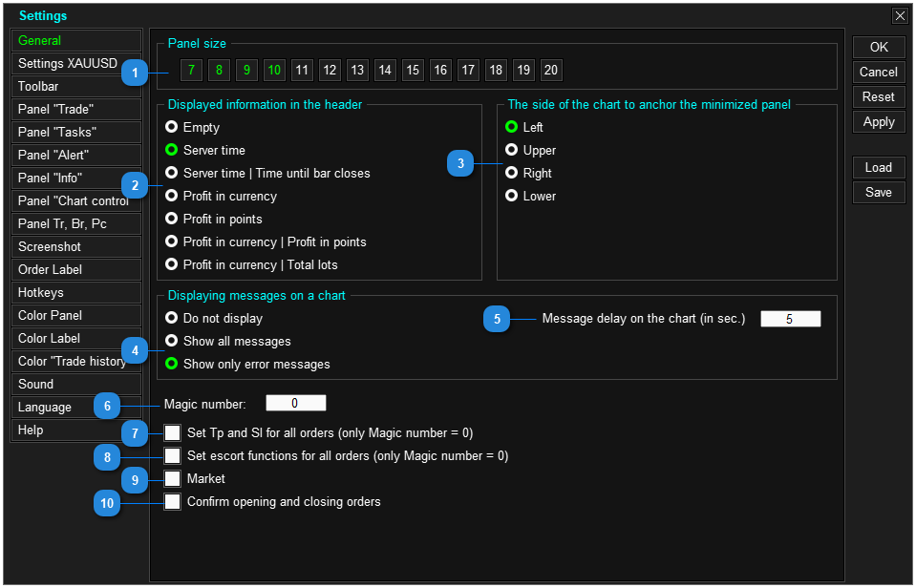Click the OK button
Image resolution: width=916 pixels, height=588 pixels.
879,48
